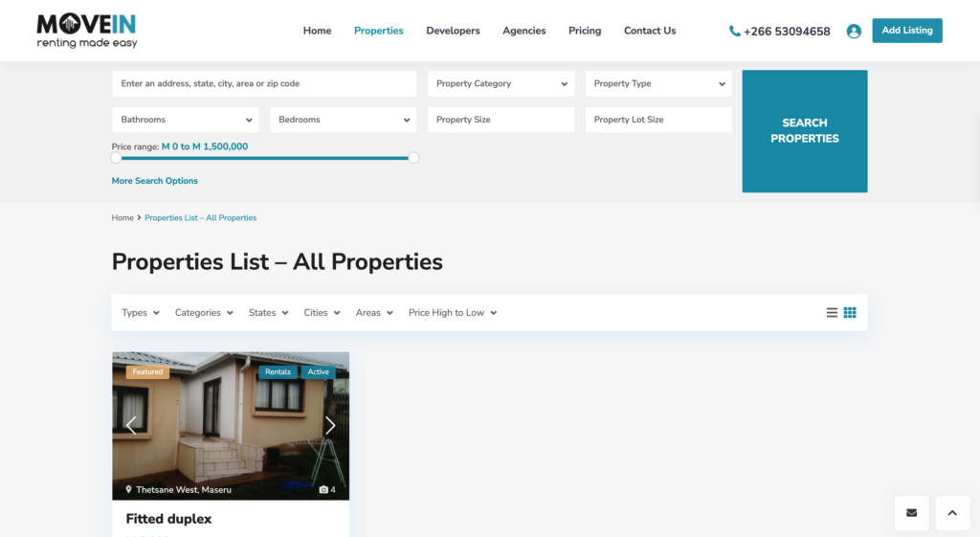Image resolution: width=980 pixels, height=537 pixels.
Task: Open the Contact Us menu item
Action: pyautogui.click(x=650, y=31)
